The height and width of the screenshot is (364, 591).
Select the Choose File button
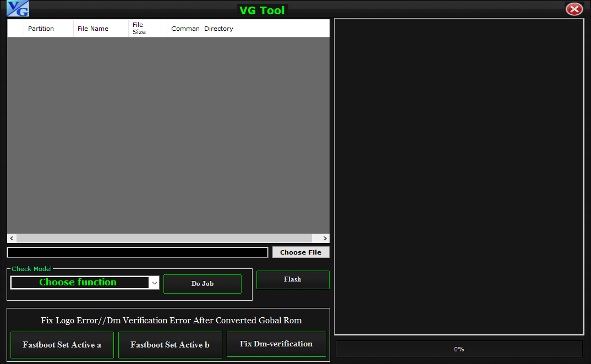(300, 252)
